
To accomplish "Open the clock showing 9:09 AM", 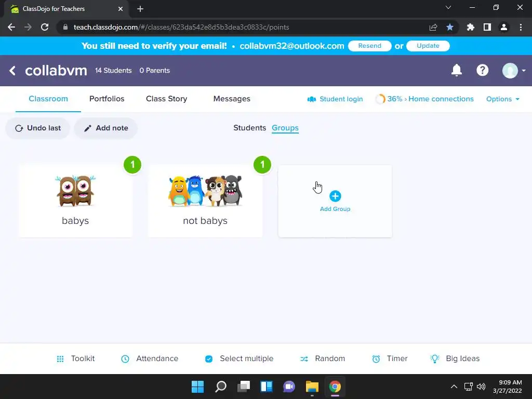I will [508, 387].
